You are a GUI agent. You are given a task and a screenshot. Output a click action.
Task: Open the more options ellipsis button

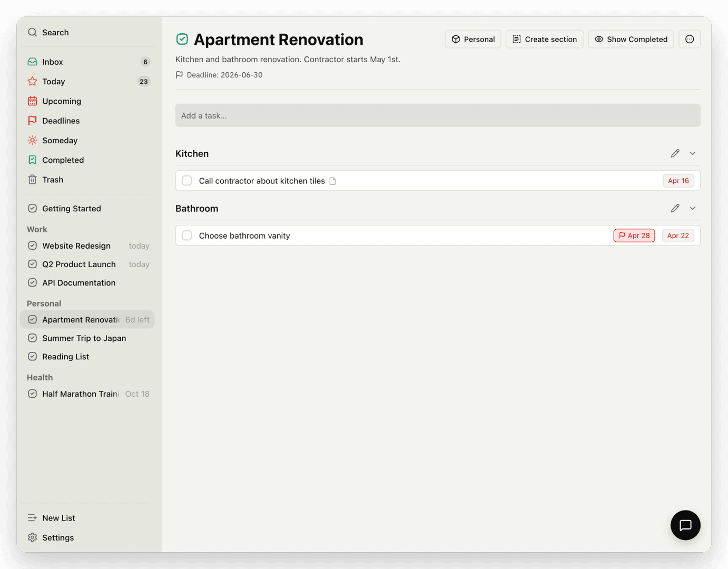(x=690, y=39)
